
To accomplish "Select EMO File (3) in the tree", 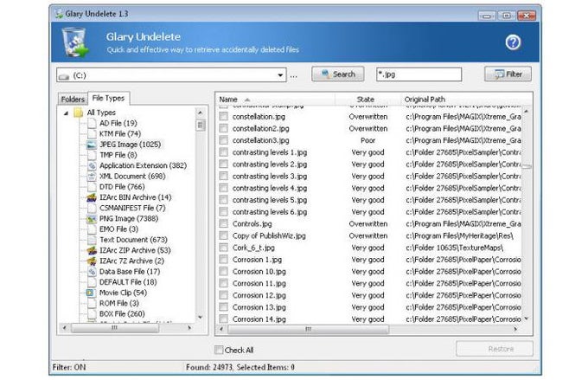I will (x=118, y=229).
